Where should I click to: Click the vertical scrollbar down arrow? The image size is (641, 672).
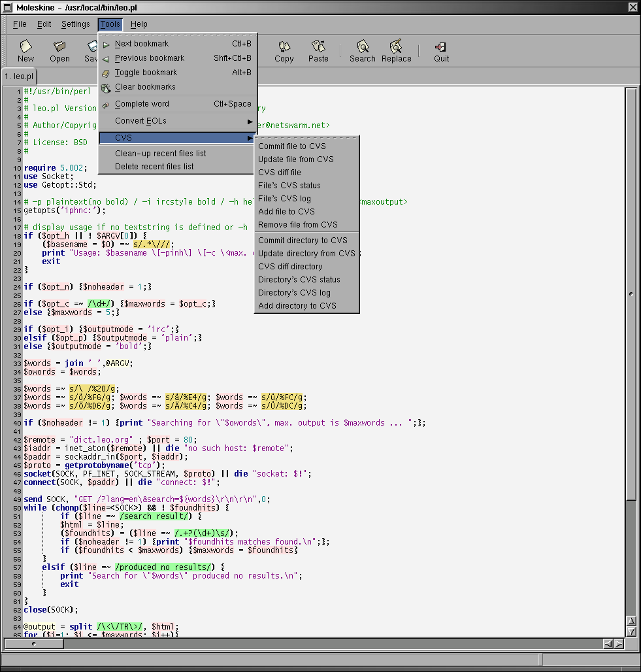pyautogui.click(x=631, y=632)
